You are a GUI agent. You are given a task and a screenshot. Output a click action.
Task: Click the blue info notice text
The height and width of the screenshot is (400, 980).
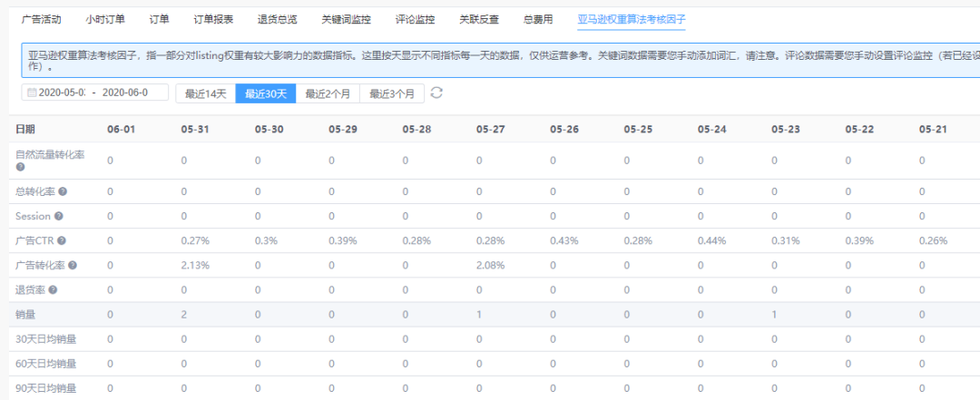(504, 59)
